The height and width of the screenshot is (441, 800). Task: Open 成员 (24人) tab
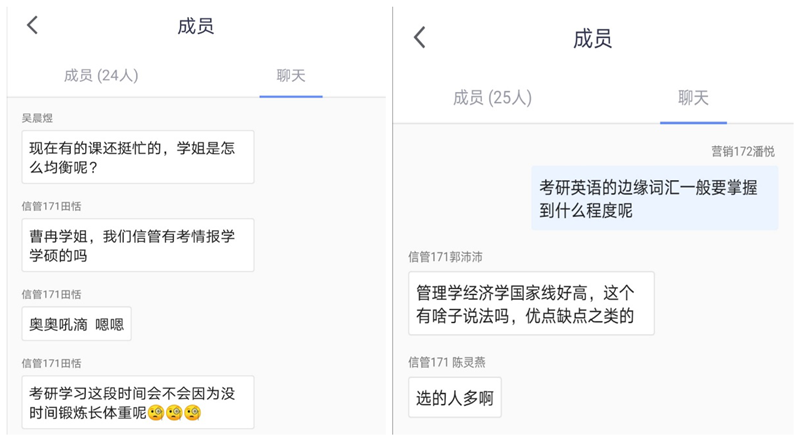click(x=101, y=76)
